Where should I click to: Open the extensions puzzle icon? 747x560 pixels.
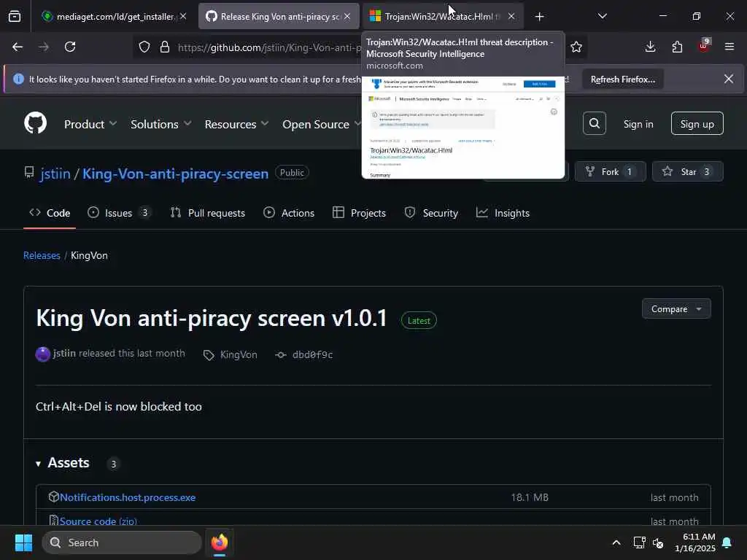click(x=677, y=47)
